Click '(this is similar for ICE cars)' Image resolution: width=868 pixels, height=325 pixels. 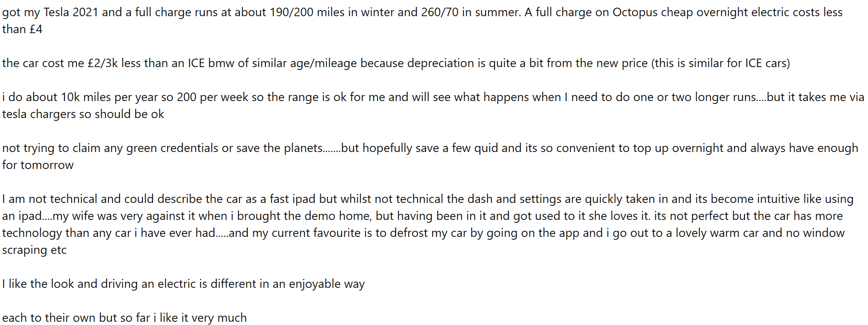point(721,63)
